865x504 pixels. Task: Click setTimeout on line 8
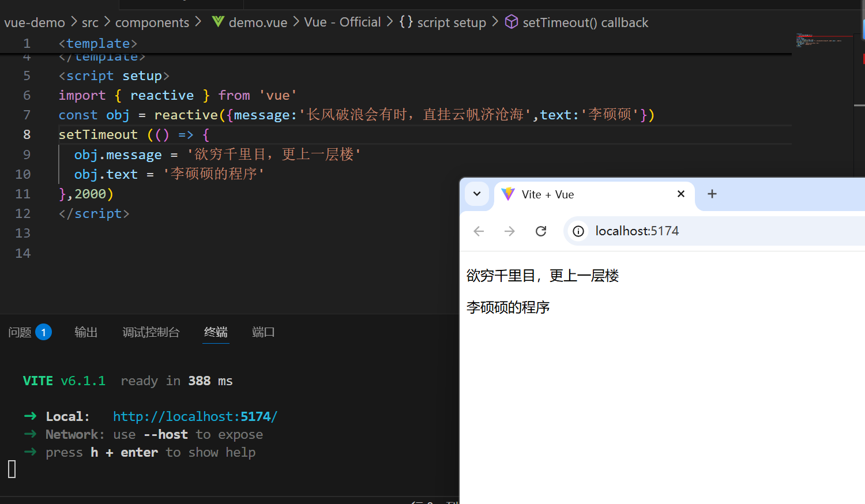click(x=98, y=134)
